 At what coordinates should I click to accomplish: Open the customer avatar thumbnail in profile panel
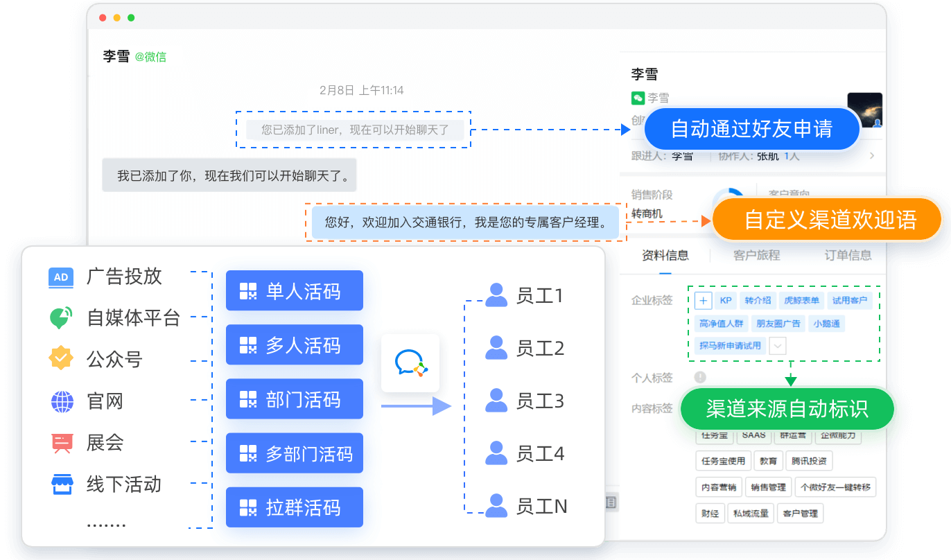click(864, 110)
